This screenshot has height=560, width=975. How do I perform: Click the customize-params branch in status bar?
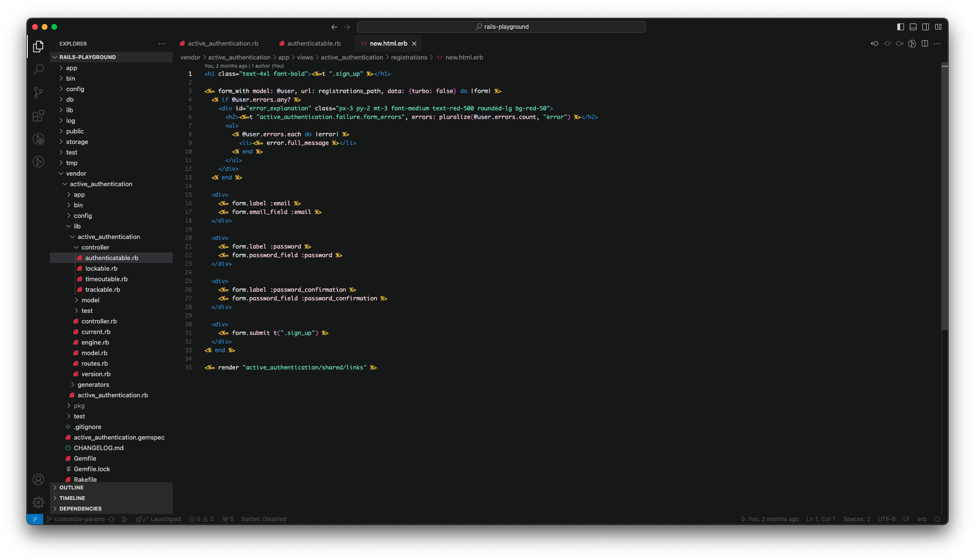pyautogui.click(x=79, y=519)
